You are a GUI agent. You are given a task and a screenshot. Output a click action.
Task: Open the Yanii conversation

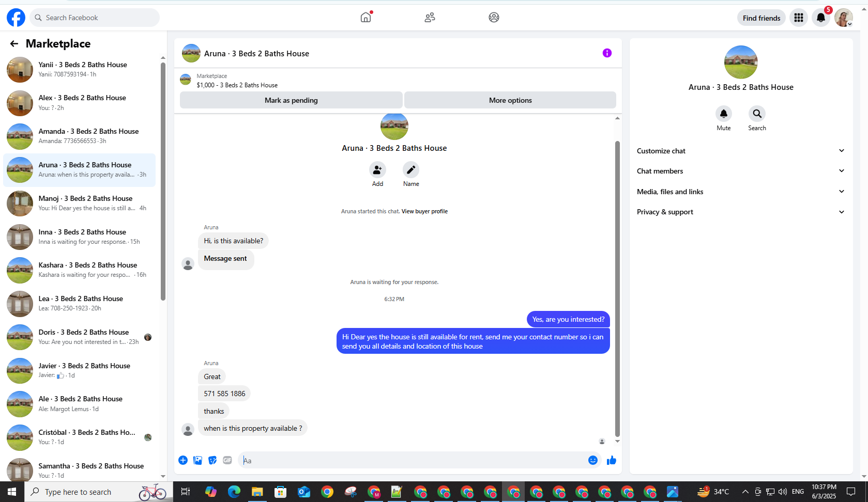pos(80,70)
